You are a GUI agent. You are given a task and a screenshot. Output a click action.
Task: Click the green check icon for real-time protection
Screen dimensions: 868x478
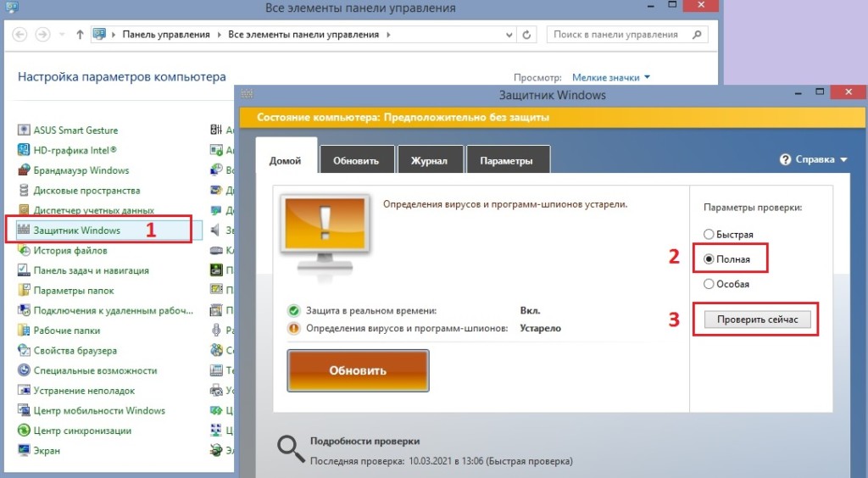(x=293, y=311)
